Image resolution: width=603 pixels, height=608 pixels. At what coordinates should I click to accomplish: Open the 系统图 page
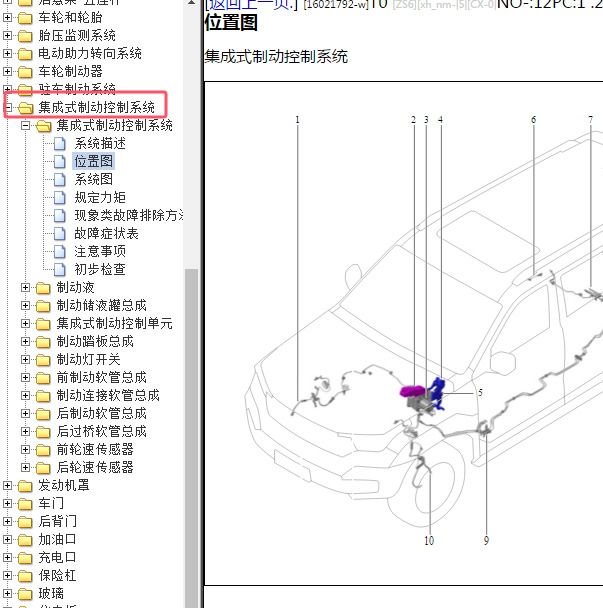[93, 180]
